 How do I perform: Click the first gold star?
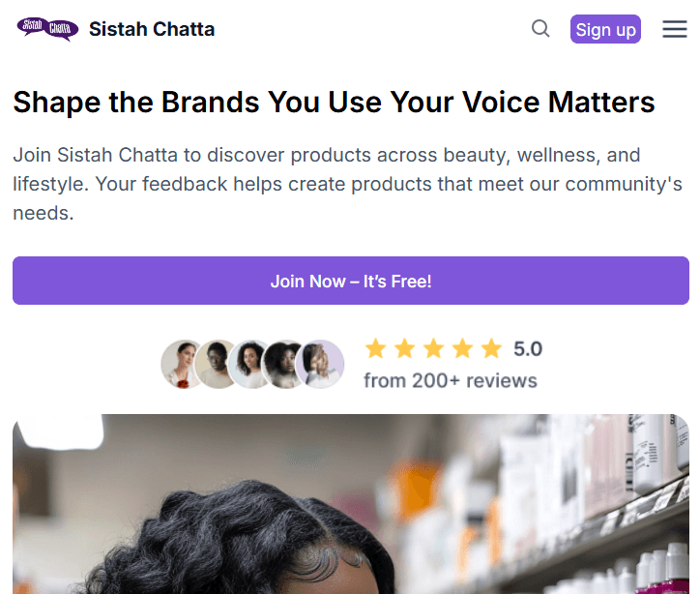(x=376, y=349)
